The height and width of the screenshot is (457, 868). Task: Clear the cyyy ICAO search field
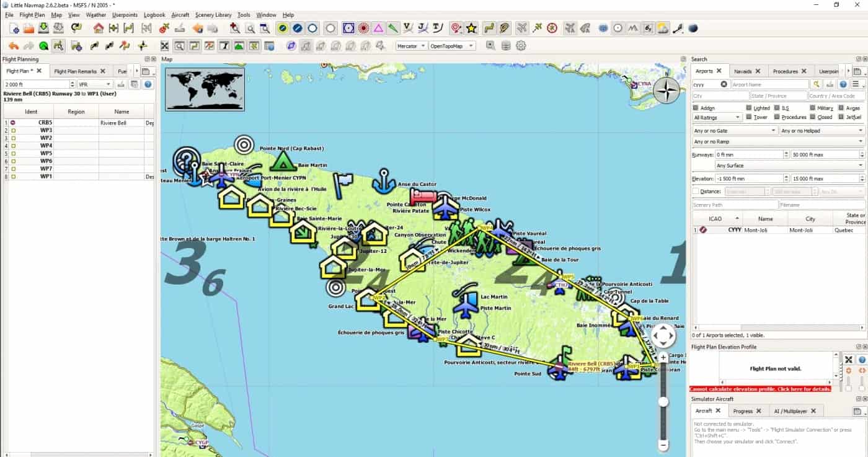pos(724,84)
